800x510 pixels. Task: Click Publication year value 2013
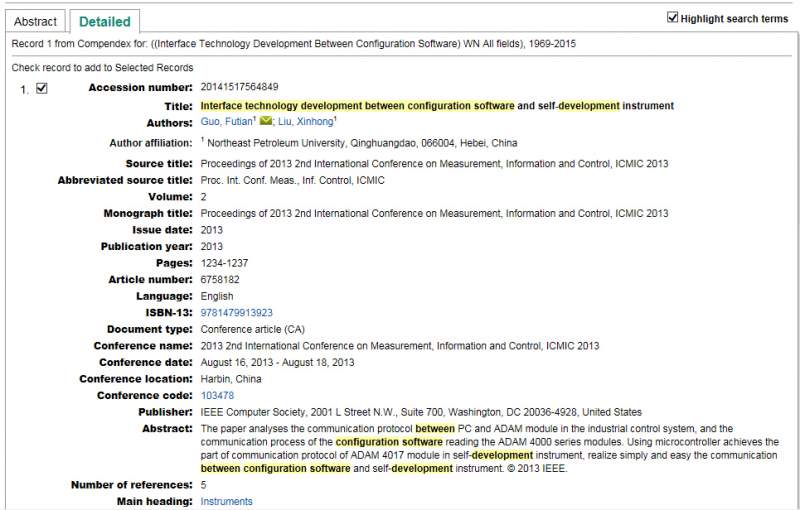212,246
